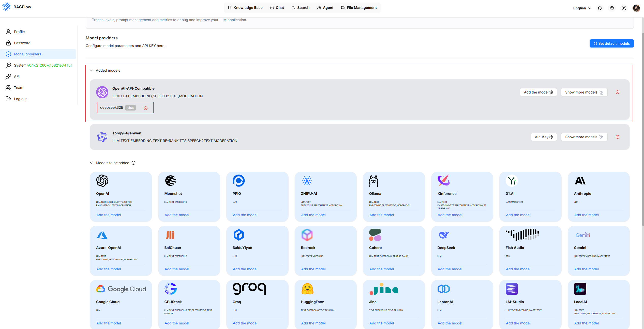Click the Moonshot logo icon
The height and width of the screenshot is (329, 644).
(x=171, y=181)
